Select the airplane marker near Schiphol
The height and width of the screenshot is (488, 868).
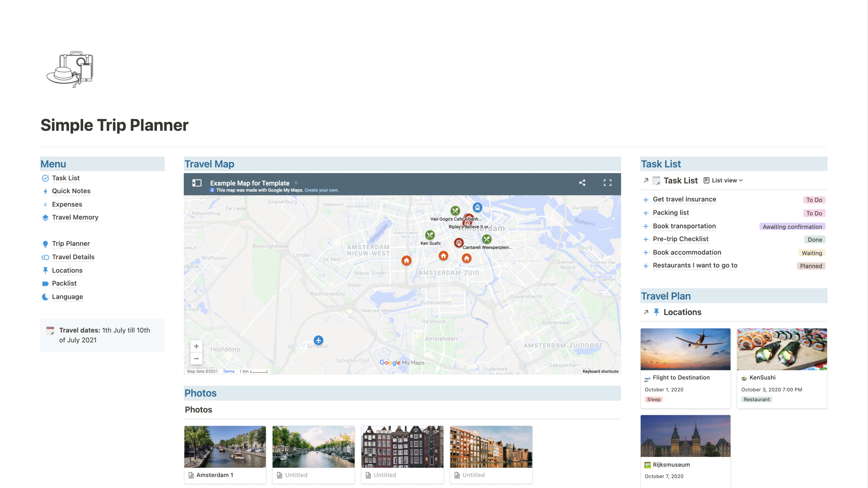pos(318,340)
